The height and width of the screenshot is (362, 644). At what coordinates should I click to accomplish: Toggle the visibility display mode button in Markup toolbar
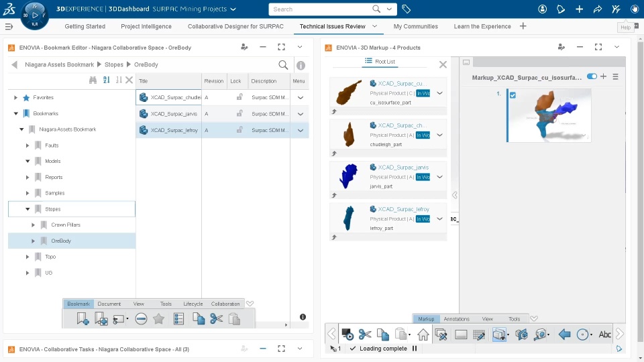[499, 335]
